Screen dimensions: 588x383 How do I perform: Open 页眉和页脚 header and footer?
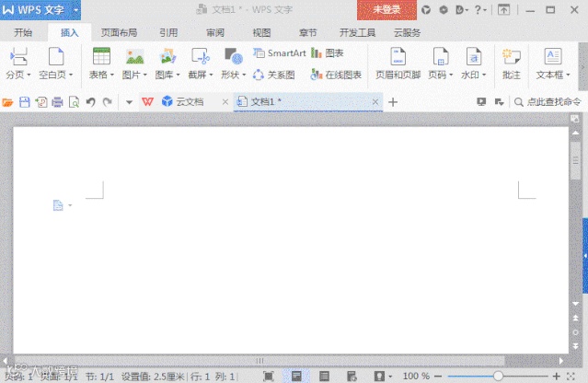[x=398, y=64]
